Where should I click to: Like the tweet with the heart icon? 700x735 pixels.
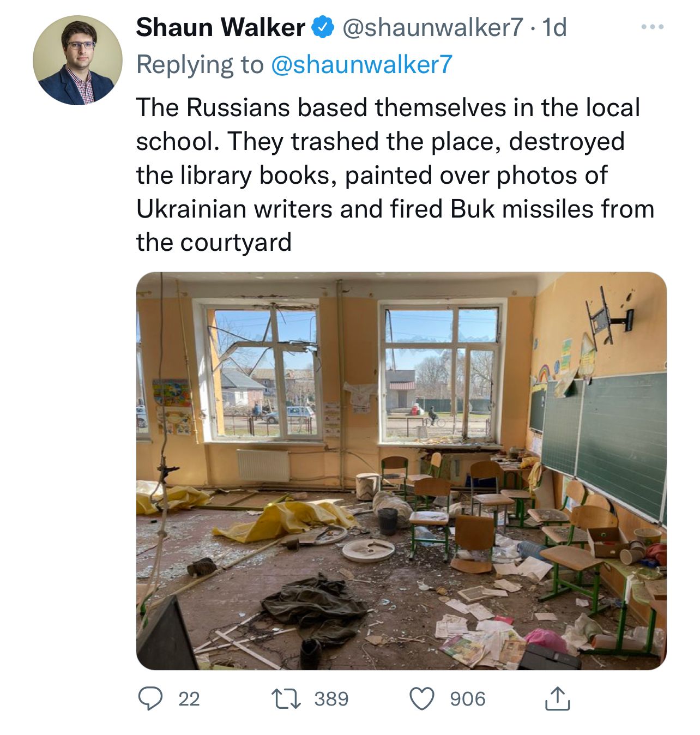pos(422,699)
